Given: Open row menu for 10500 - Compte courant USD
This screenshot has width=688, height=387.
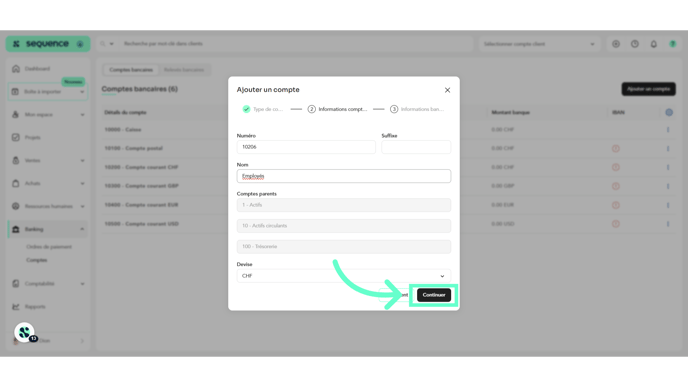Looking at the screenshot, I should [x=668, y=224].
